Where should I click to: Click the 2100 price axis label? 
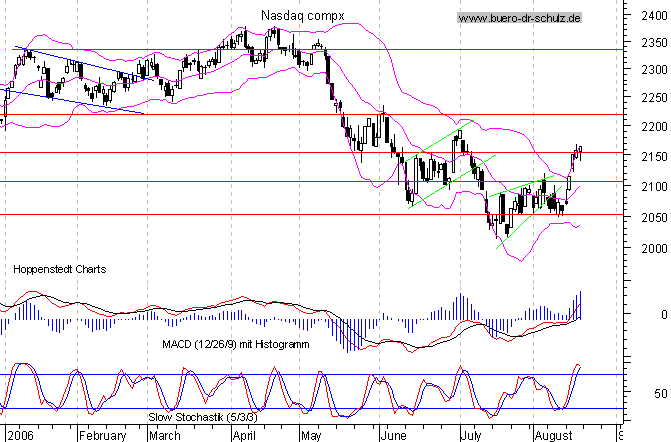[x=654, y=187]
